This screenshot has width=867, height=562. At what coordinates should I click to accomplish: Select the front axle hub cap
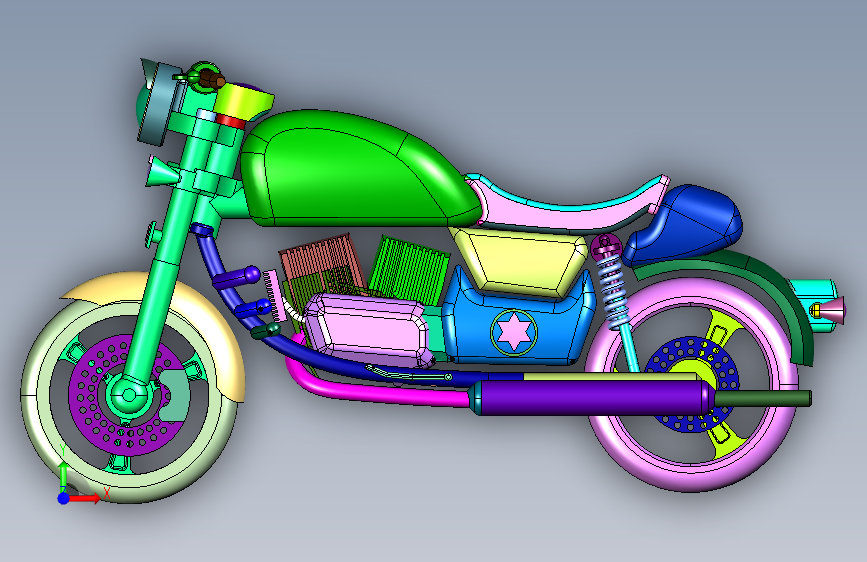(x=129, y=395)
